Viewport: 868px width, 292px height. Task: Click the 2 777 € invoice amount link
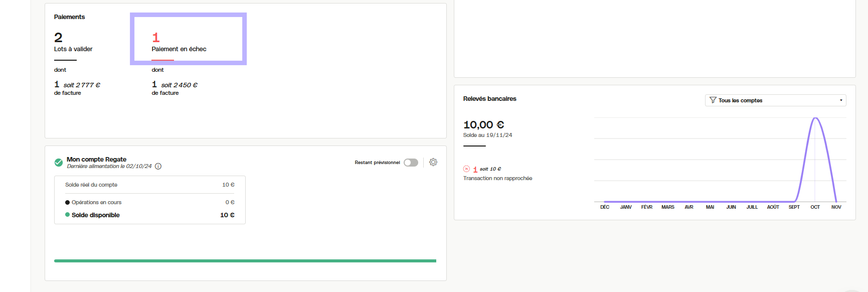click(x=82, y=85)
